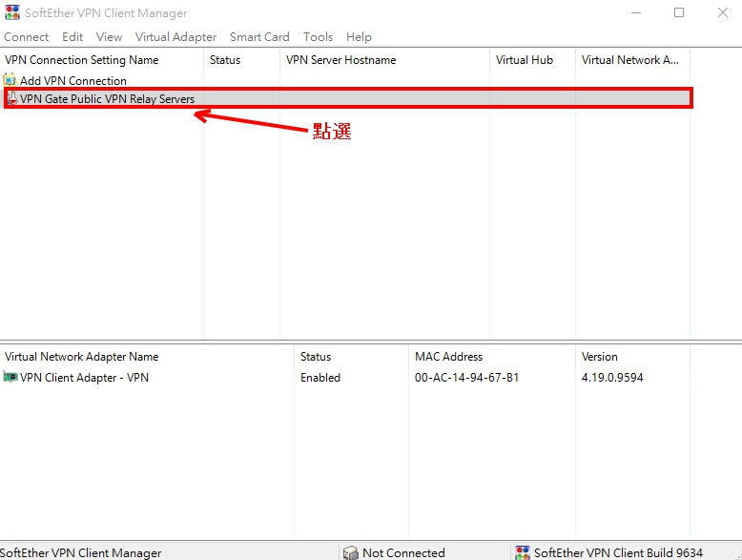Open the Edit menu

click(72, 37)
